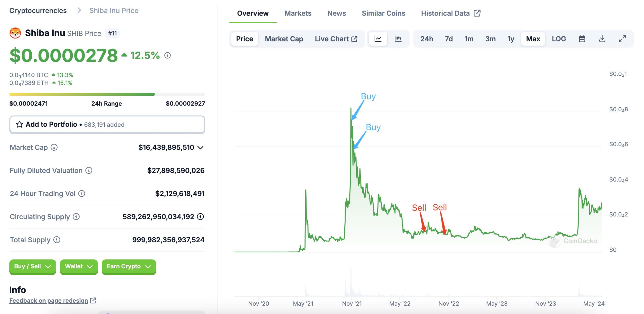Switch to the Markets tab
Image resolution: width=644 pixels, height=314 pixels.
(298, 13)
